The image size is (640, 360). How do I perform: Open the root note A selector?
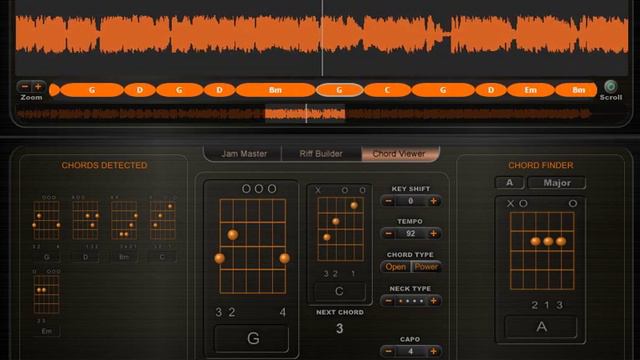pyautogui.click(x=510, y=182)
